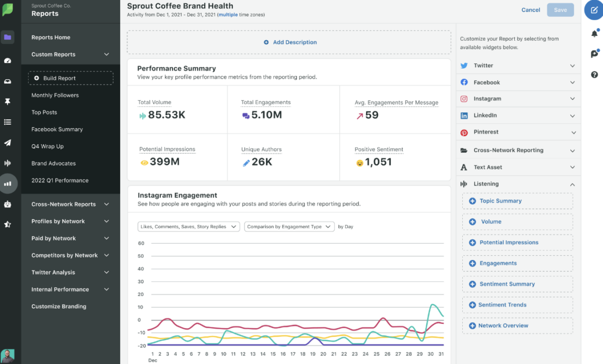Image resolution: width=603 pixels, height=364 pixels.
Task: Open the Comparison by Engagement Type dropdown
Action: click(289, 227)
